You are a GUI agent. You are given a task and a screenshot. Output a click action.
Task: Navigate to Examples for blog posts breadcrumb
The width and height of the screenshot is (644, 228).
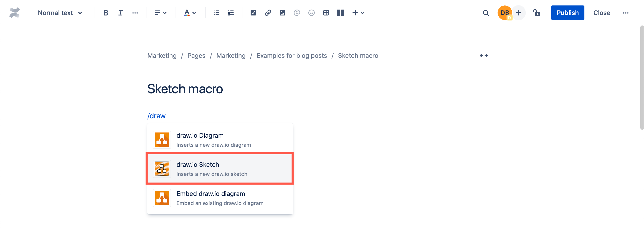(292, 56)
